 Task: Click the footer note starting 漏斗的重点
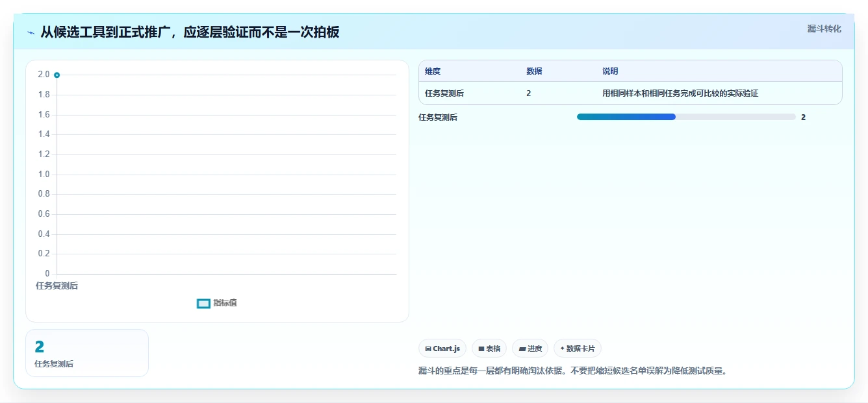click(572, 371)
